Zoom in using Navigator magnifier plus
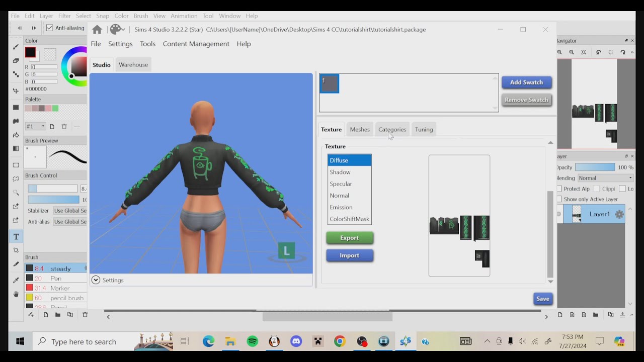Screen dimensions: 644x362 click(559, 52)
